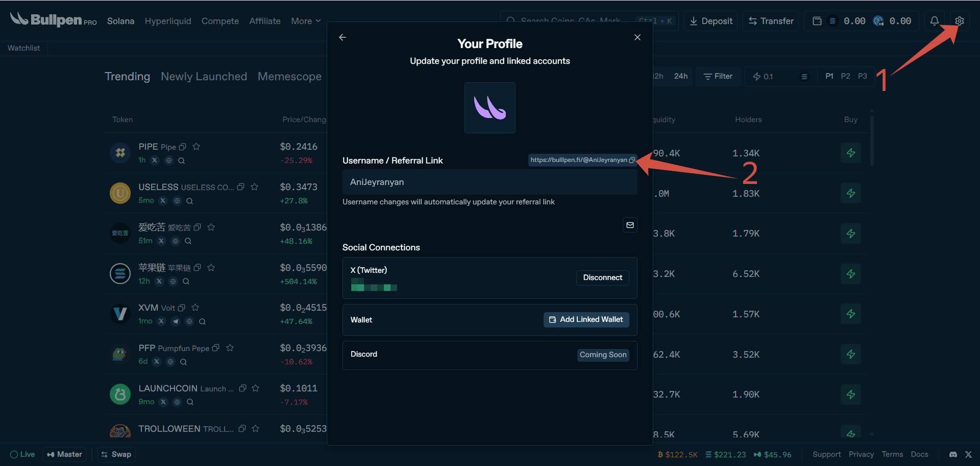Viewport: 980px width, 466px height.
Task: Open the Master wallet selector
Action: coord(64,454)
